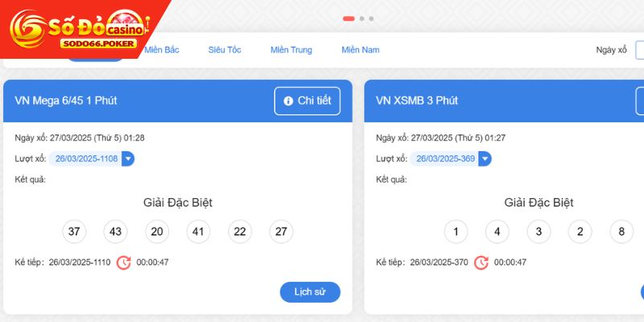This screenshot has height=322, width=644.
Task: Click Giải Đặc Biệt heading in Mega 6/45
Action: click(178, 203)
